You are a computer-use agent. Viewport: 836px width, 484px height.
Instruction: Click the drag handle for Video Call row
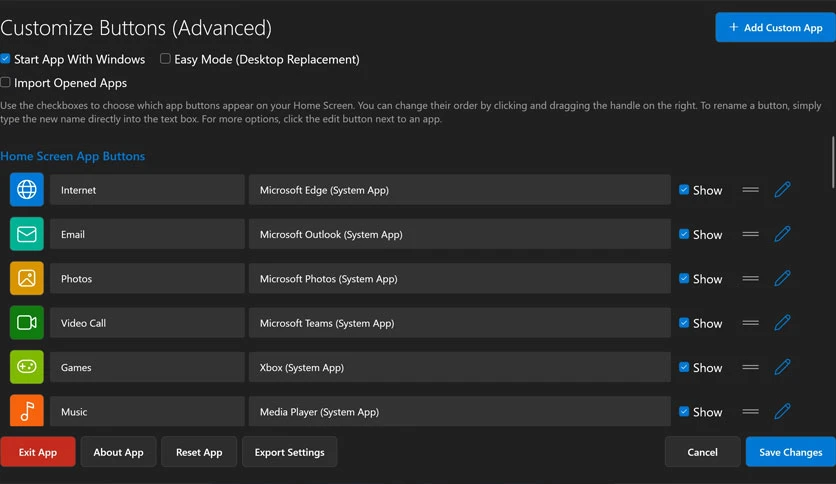click(x=750, y=322)
